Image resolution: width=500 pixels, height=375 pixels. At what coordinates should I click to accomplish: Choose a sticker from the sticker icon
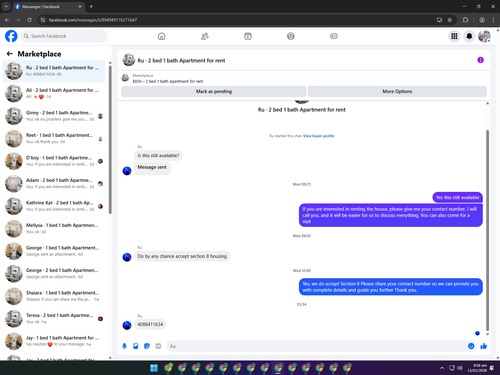click(147, 346)
